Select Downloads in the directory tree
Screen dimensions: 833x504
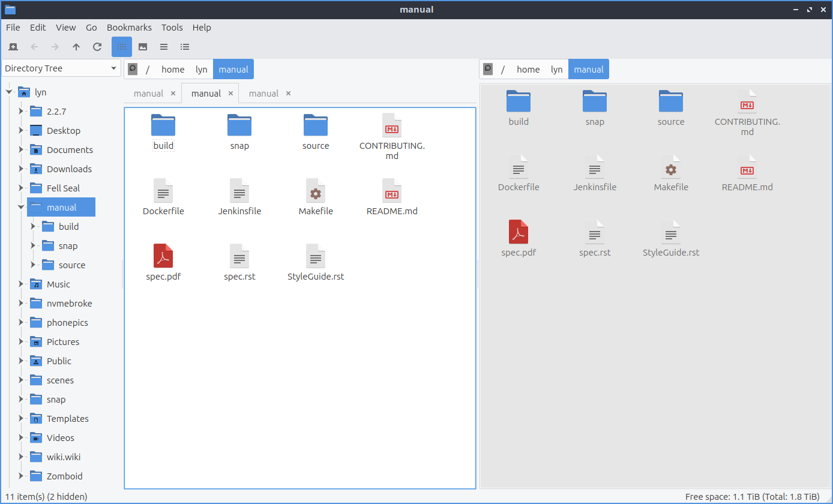click(69, 169)
